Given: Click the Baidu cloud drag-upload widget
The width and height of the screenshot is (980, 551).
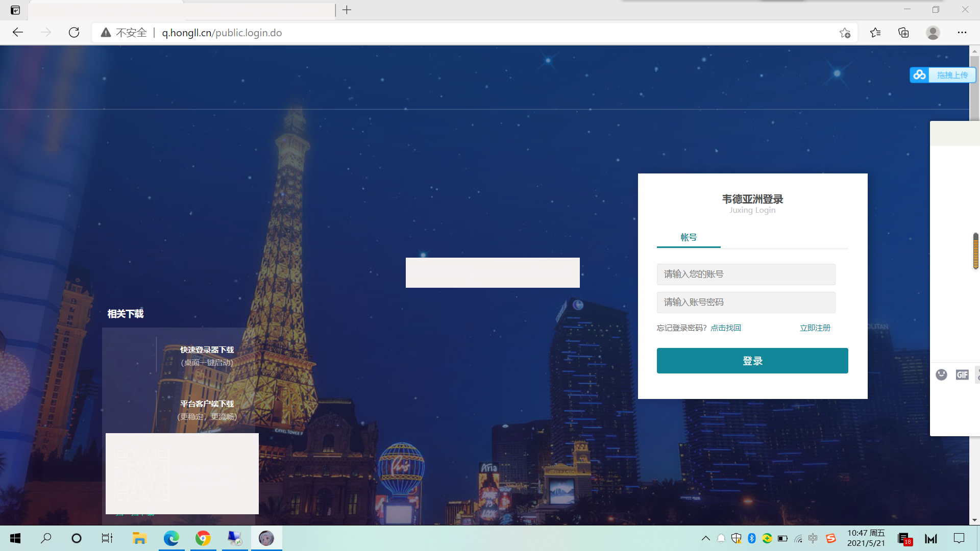Looking at the screenshot, I should click(x=942, y=75).
